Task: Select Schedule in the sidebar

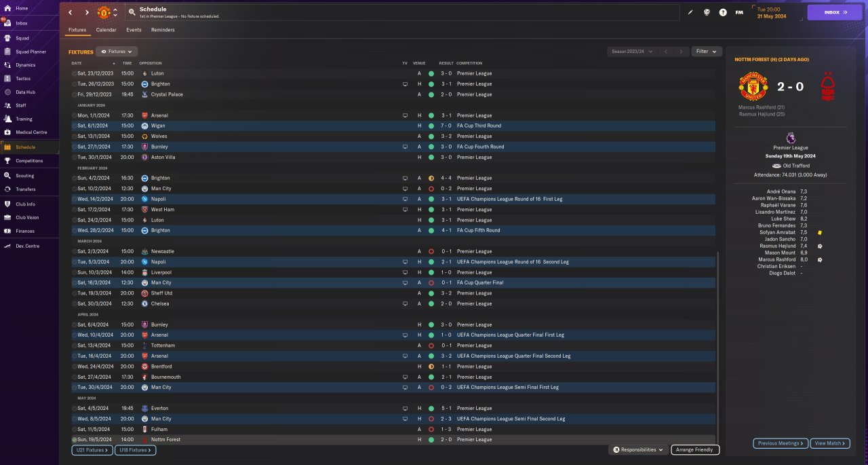Action: [26, 147]
